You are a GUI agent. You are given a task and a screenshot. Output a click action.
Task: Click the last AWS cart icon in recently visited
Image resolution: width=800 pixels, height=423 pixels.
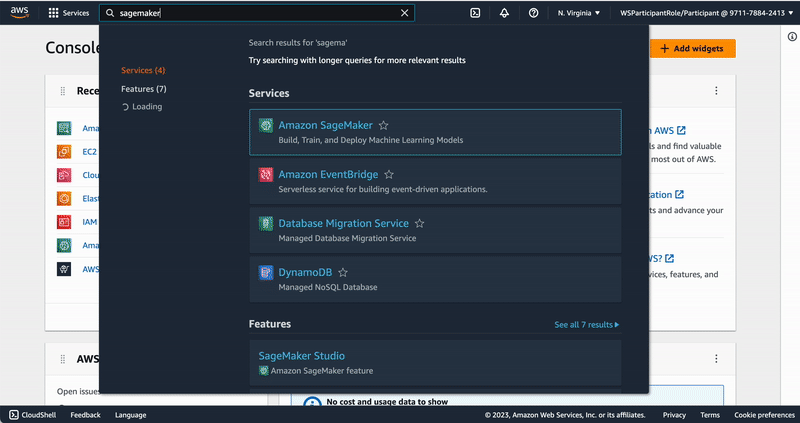click(64, 269)
